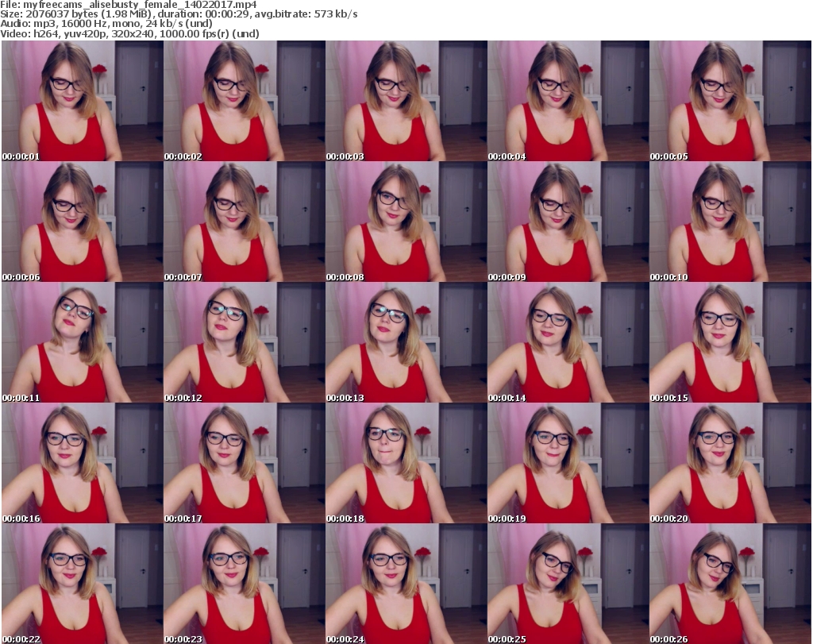Image resolution: width=813 pixels, height=644 pixels.
Task: Select the thumbnail frame stamped 00:00:07
Action: click(x=245, y=222)
